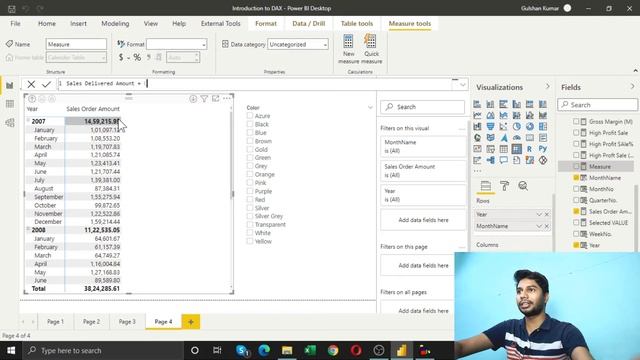Check the Red color option

pos(250,200)
